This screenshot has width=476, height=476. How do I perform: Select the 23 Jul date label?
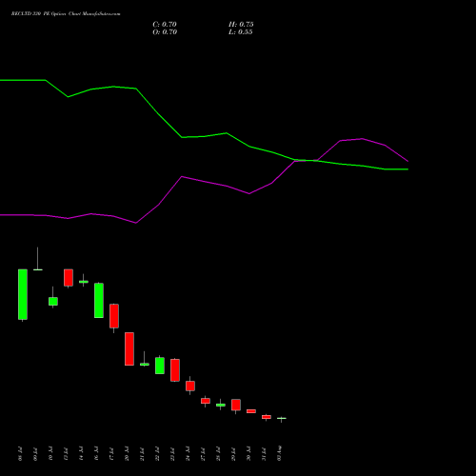tap(172, 454)
